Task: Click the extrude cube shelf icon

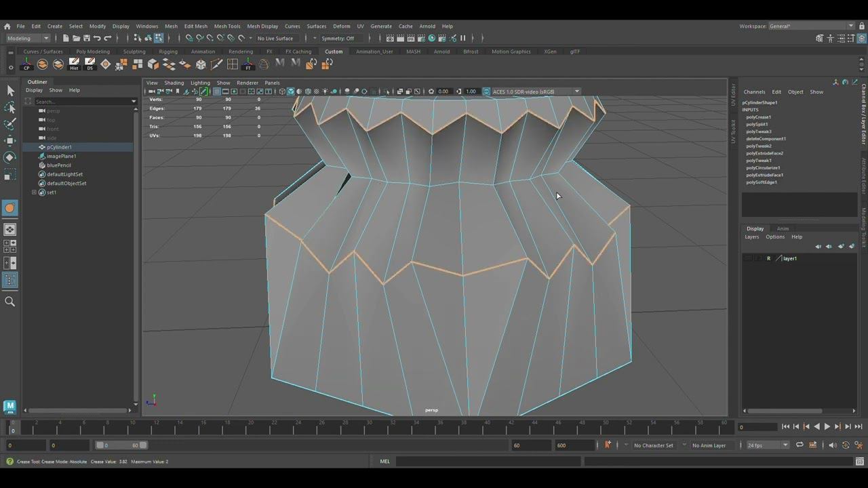Action: 153,64
